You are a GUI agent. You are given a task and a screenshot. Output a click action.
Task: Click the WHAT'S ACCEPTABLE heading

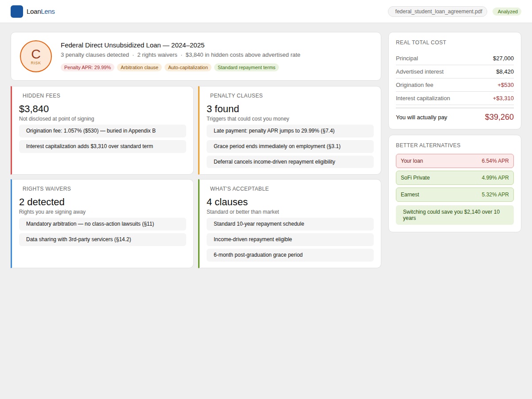pyautogui.click(x=239, y=188)
